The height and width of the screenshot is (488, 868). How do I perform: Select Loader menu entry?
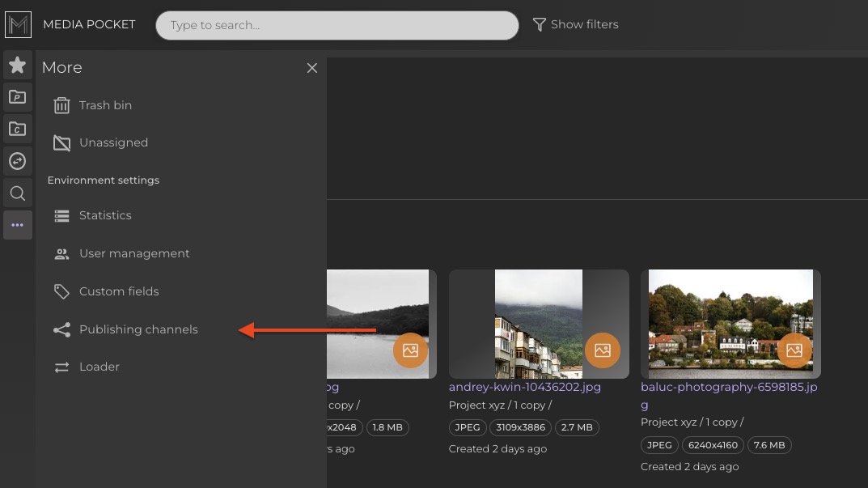tap(99, 367)
